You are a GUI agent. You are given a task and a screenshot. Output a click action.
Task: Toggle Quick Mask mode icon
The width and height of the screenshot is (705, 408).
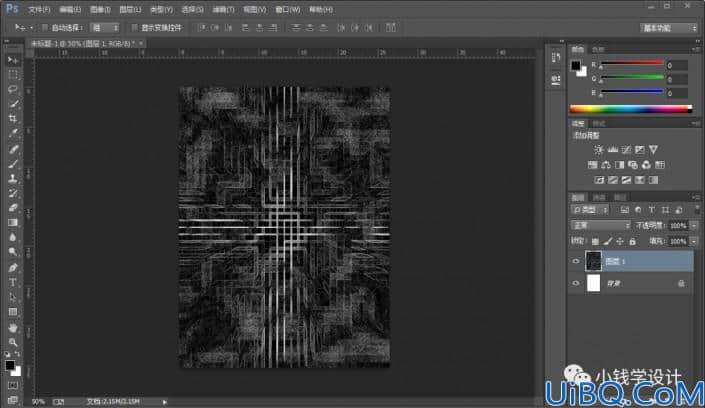coord(13,386)
